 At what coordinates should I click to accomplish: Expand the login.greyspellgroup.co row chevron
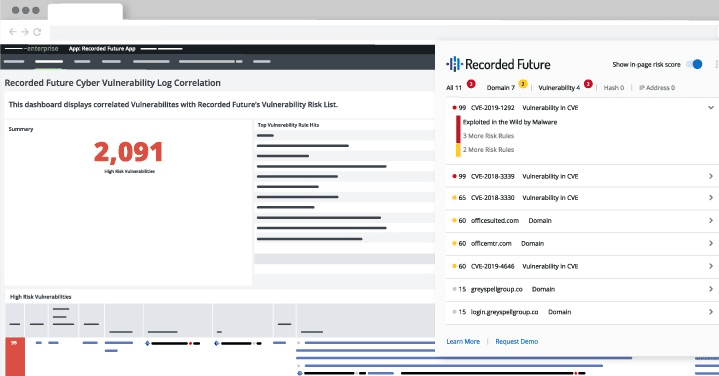[711, 312]
